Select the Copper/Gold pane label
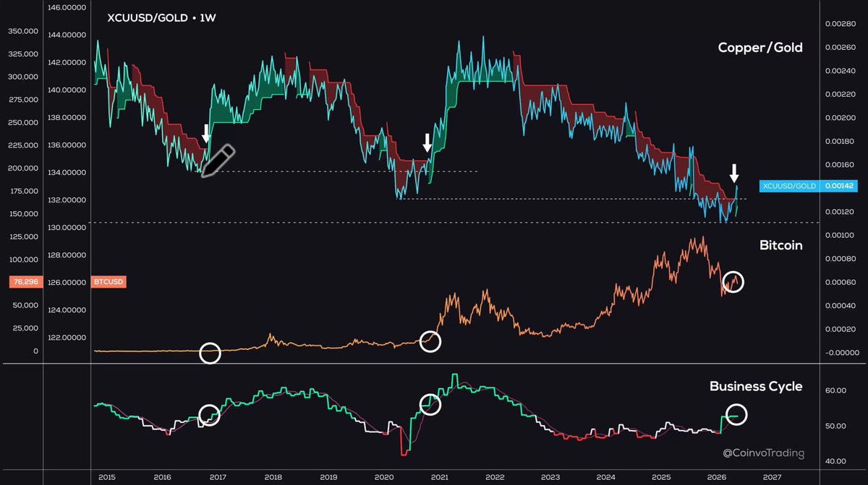The height and width of the screenshot is (485, 868). pos(760,47)
